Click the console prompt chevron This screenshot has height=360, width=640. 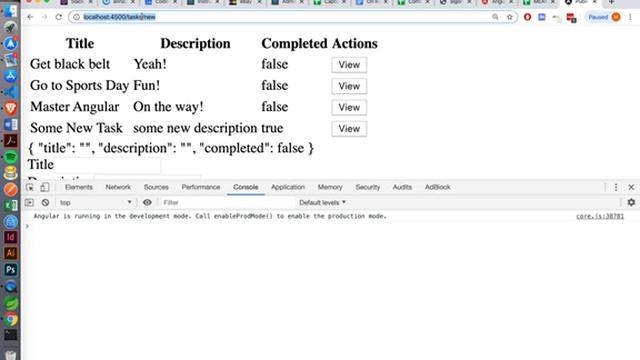coord(27,226)
